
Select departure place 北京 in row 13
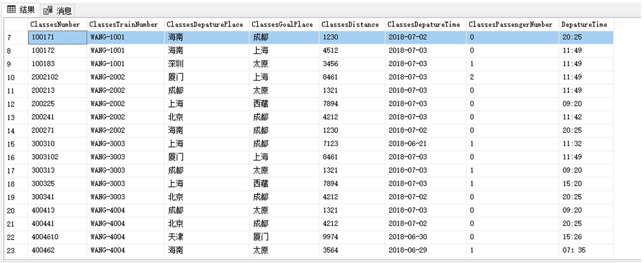tap(207, 117)
